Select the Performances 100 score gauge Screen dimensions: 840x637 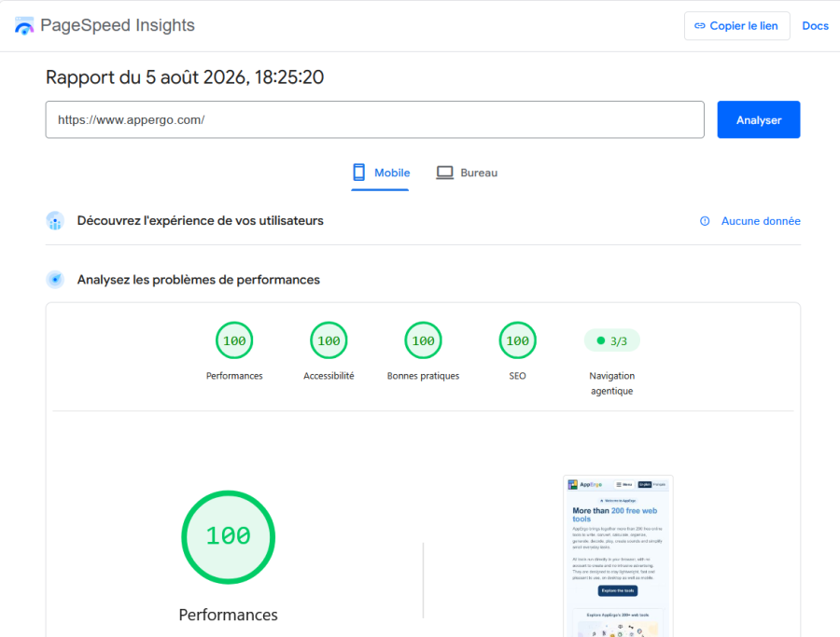(234, 340)
